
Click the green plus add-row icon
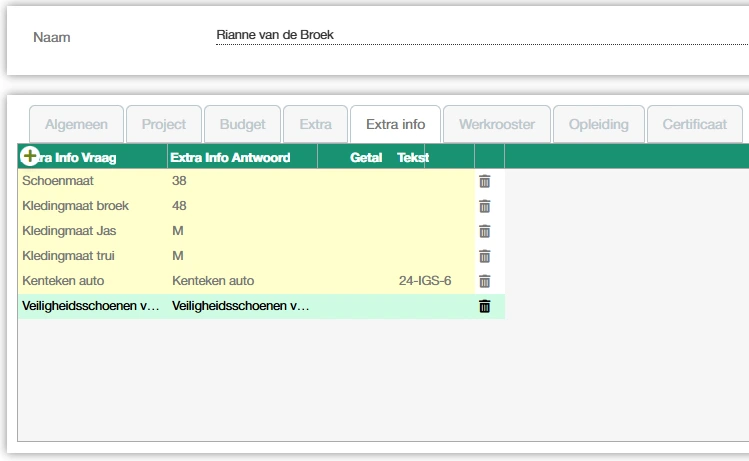(29, 157)
